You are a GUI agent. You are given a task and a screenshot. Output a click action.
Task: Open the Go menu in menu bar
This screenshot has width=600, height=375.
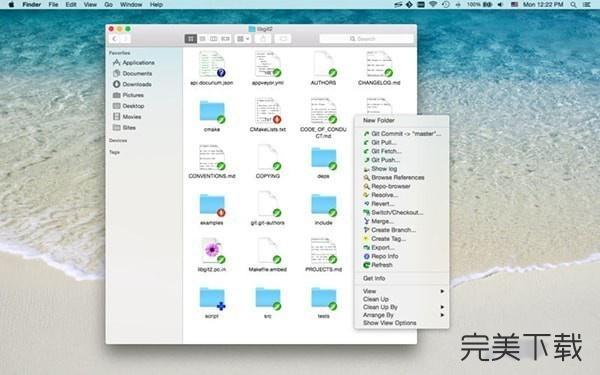(109, 5)
